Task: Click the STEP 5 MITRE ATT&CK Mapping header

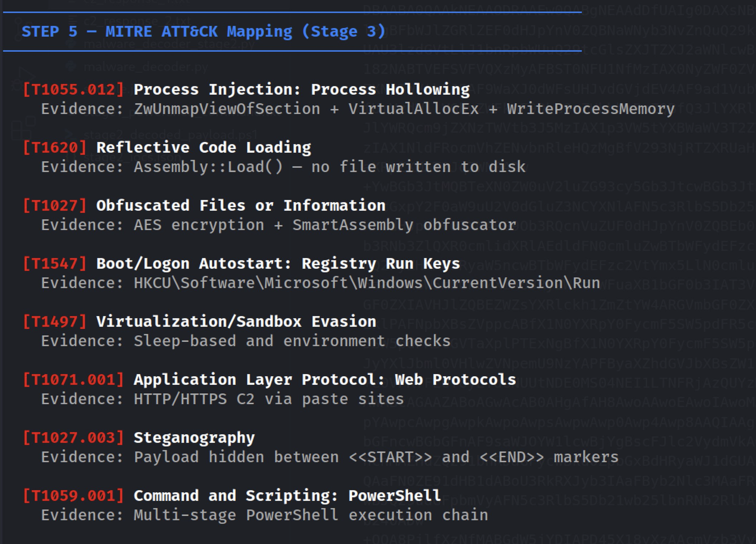Action: click(203, 32)
